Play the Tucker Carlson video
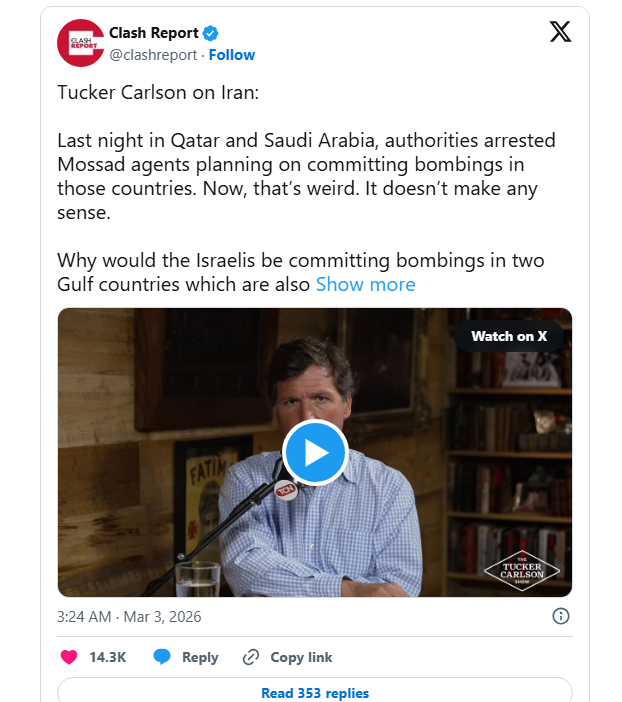This screenshot has height=702, width=622. click(x=314, y=453)
